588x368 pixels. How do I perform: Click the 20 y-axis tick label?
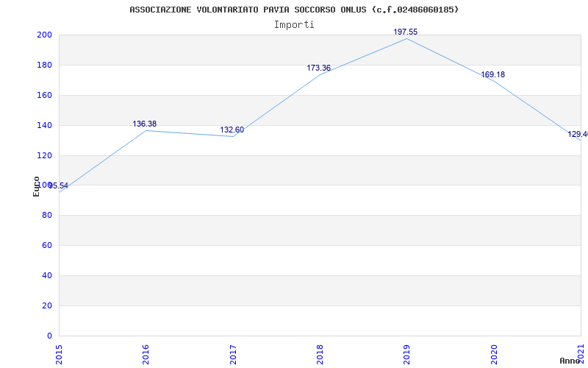pos(47,305)
